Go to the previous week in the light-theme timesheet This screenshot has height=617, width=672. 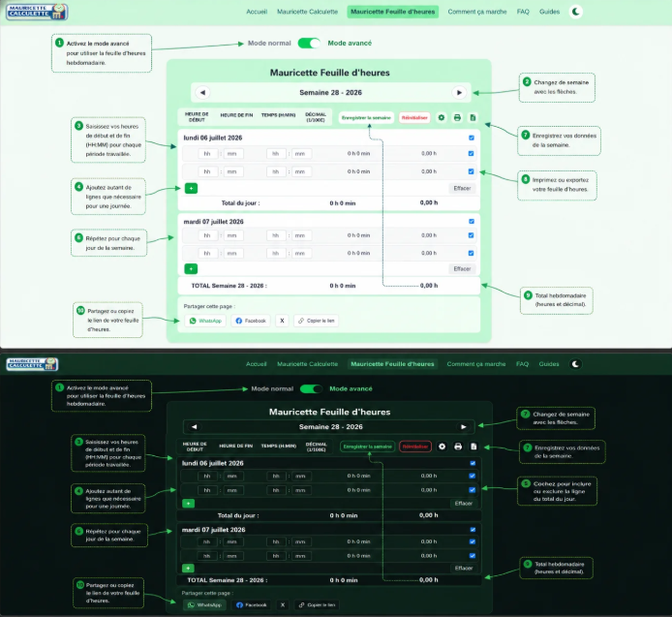click(x=202, y=92)
